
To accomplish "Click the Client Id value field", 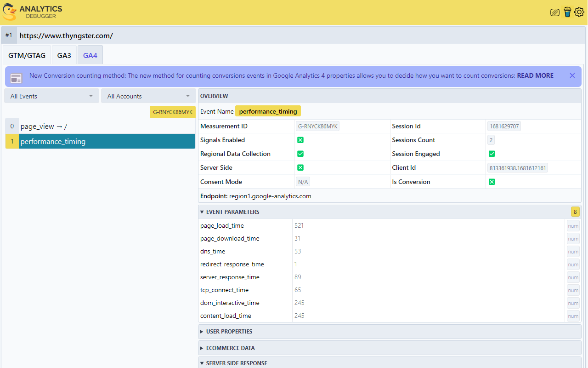I will tap(518, 168).
